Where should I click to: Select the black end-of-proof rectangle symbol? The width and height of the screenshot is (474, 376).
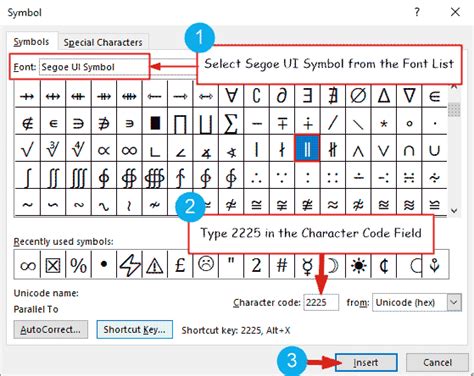[155, 123]
